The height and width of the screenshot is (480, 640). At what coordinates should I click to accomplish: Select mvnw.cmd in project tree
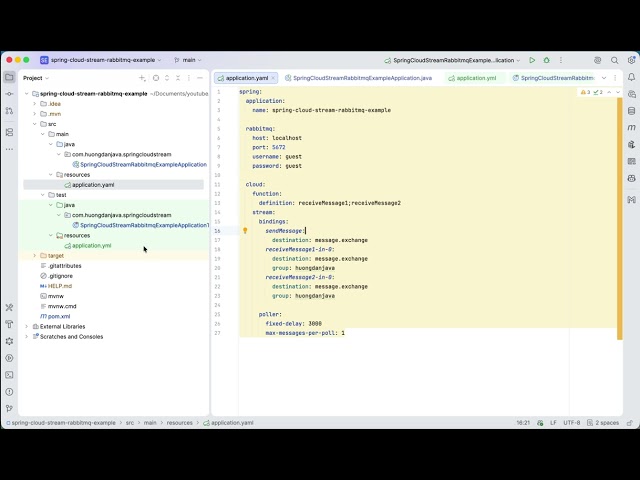[58, 306]
